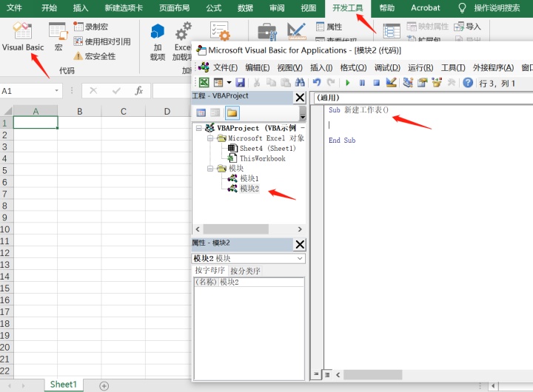Open Properties Window icon in VBA toolbar

coord(422,83)
